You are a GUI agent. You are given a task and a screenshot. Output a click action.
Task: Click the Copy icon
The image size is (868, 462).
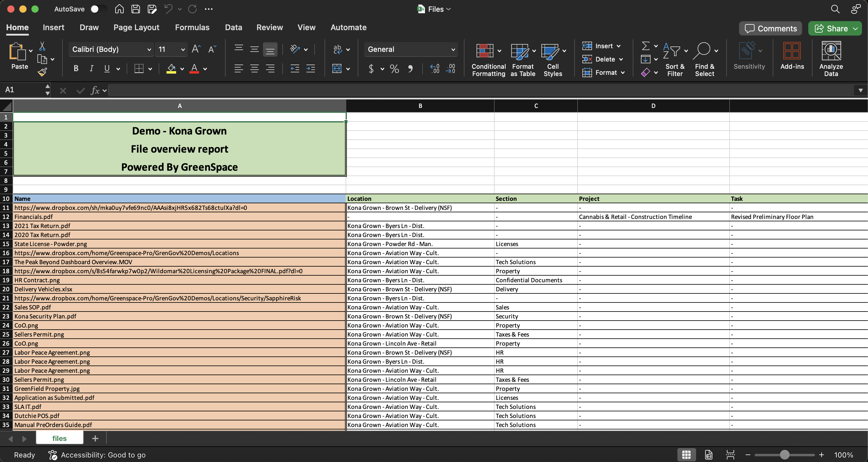tap(42, 59)
